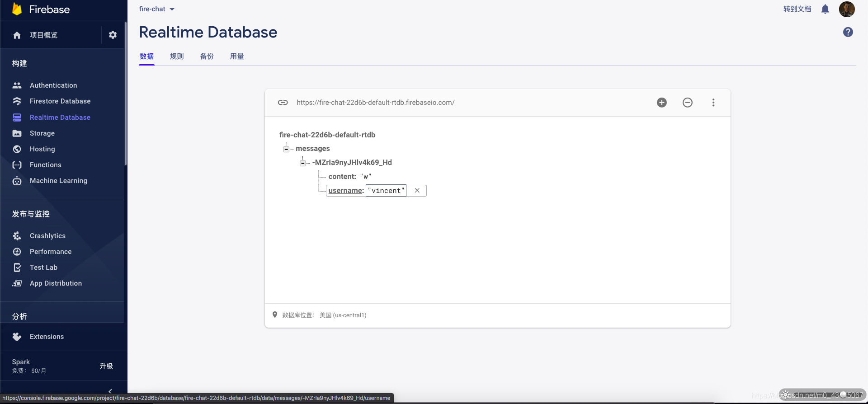Click the Firebase logo icon
Viewport: 868px width, 404px height.
(17, 9)
